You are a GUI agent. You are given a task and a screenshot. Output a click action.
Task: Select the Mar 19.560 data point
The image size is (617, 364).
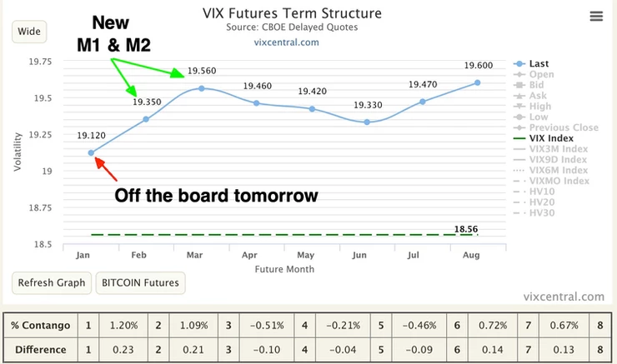[x=202, y=88]
